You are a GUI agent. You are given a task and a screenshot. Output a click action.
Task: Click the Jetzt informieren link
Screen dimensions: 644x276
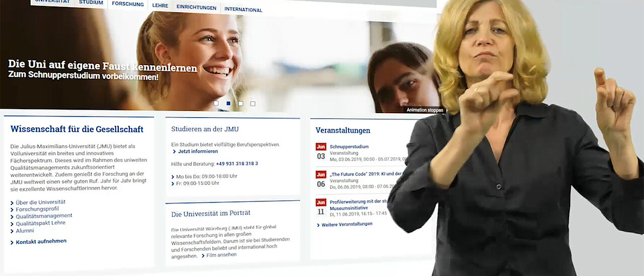(x=198, y=151)
